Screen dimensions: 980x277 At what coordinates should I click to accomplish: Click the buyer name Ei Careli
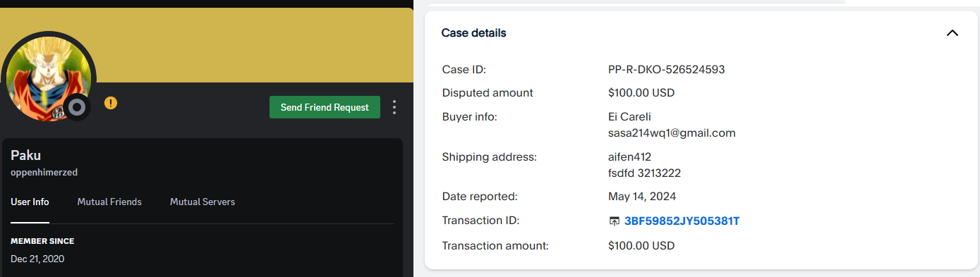point(631,117)
